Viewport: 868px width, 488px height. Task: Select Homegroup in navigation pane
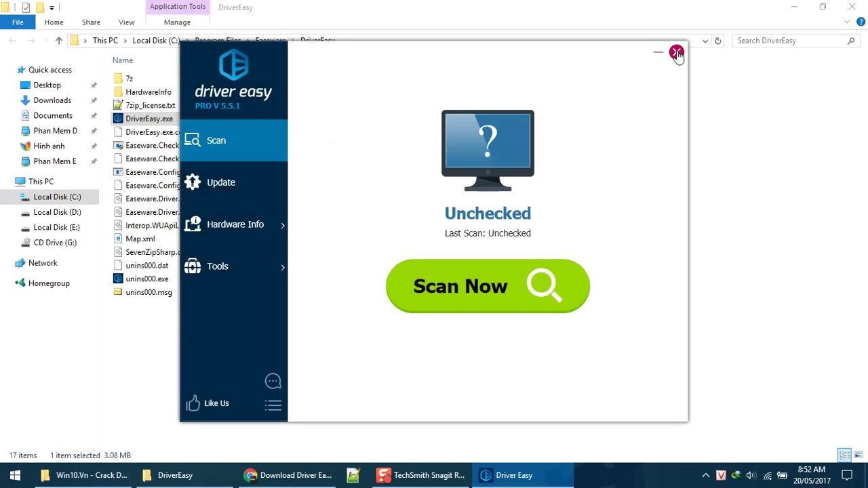click(x=49, y=283)
